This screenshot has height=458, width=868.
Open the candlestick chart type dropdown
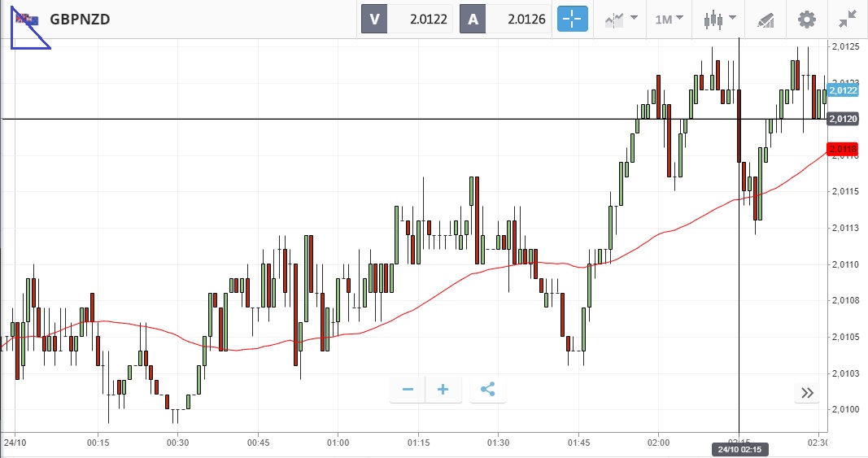pyautogui.click(x=720, y=19)
